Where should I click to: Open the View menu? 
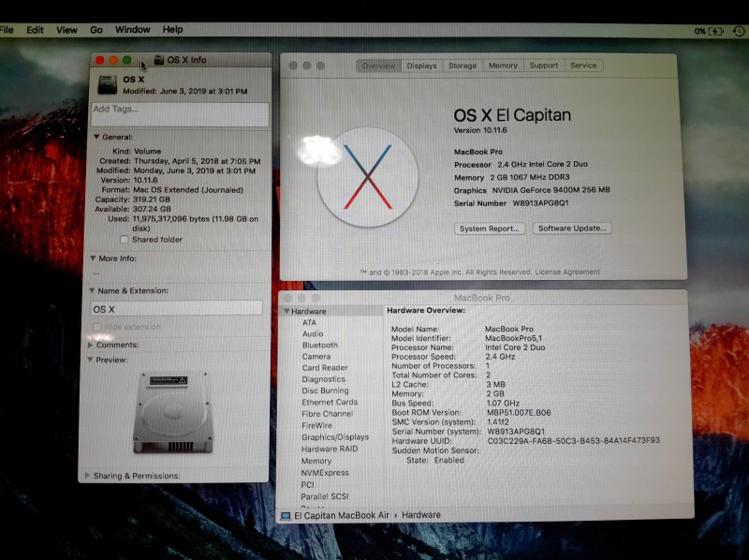(66, 30)
